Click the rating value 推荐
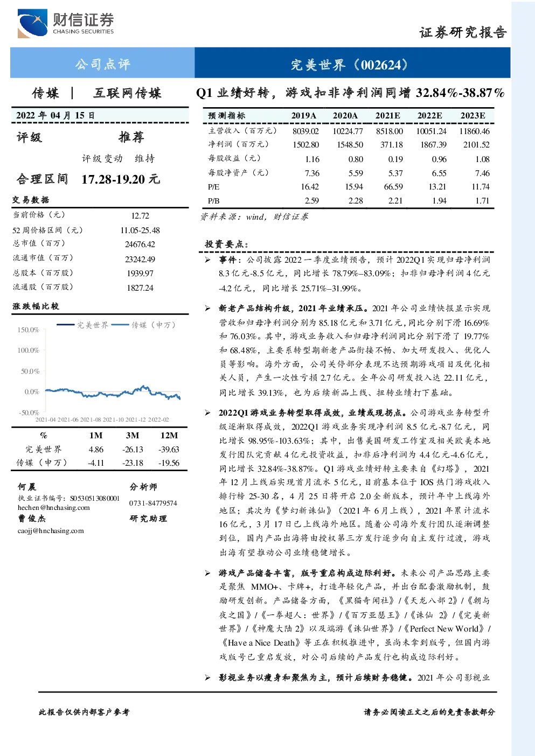 coord(131,137)
